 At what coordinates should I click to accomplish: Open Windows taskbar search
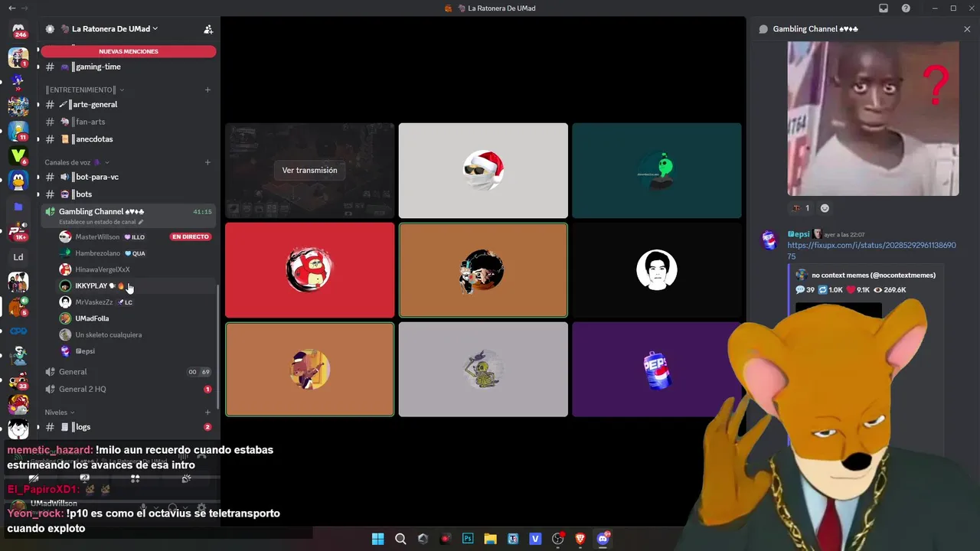(x=400, y=539)
